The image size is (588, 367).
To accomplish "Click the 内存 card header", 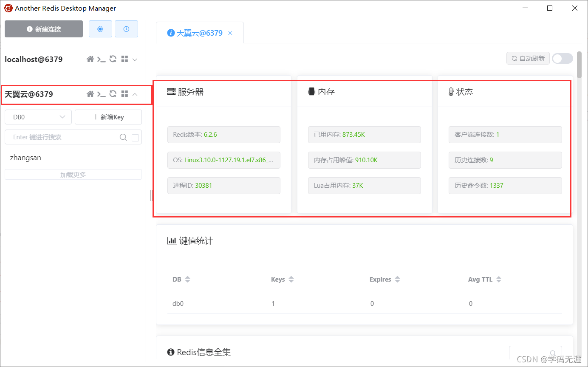I will click(x=365, y=92).
